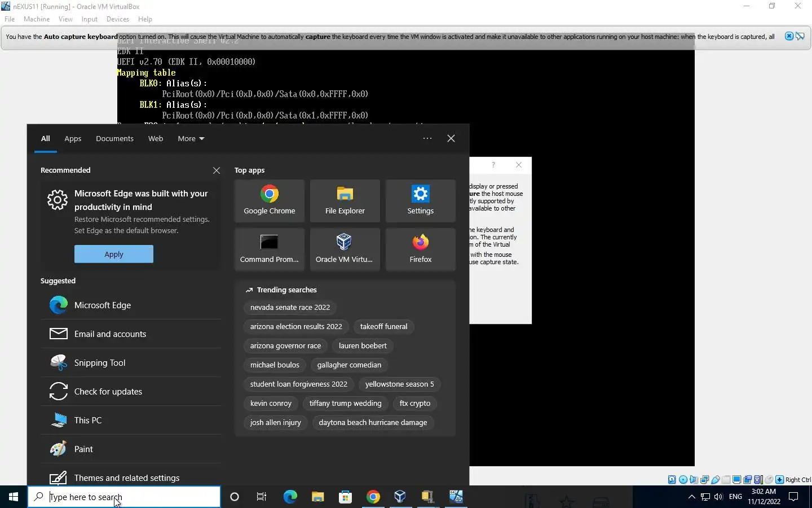
Task: Open the network icon in system tray
Action: [x=705, y=497]
